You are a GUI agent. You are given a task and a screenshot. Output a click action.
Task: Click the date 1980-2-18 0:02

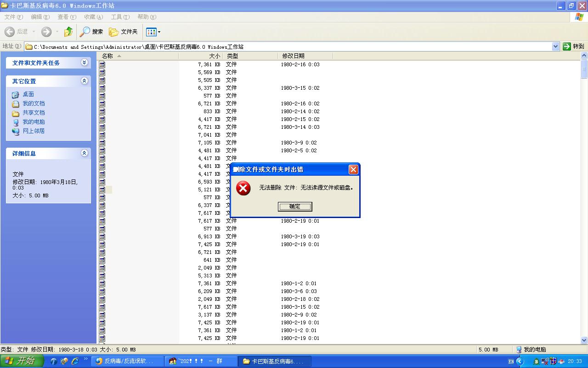300,299
